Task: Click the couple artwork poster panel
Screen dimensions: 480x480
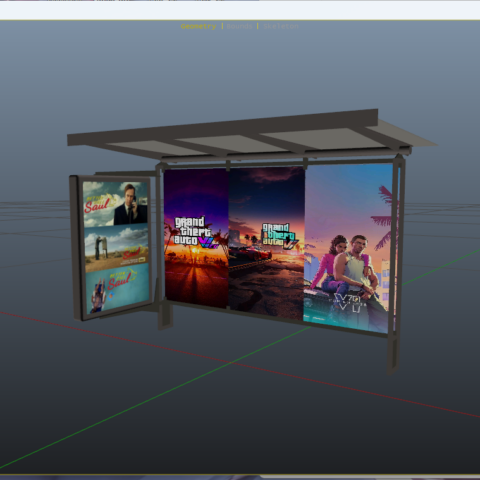Action: point(348,248)
